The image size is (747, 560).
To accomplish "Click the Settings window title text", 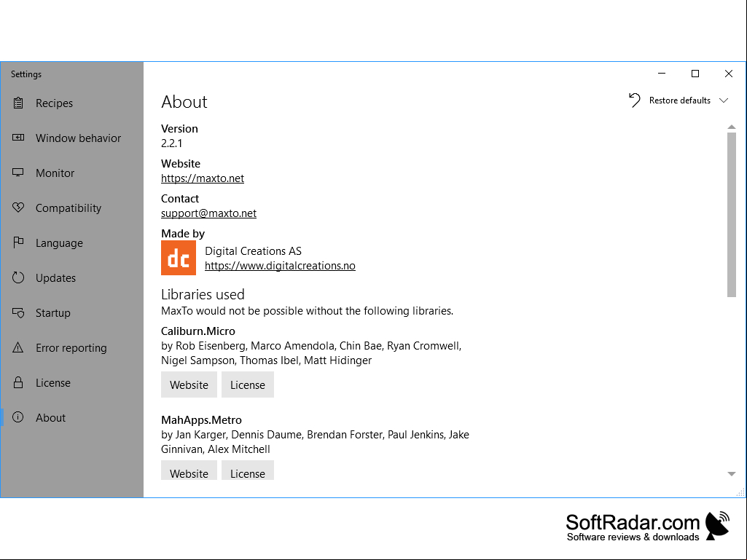I will (26, 74).
